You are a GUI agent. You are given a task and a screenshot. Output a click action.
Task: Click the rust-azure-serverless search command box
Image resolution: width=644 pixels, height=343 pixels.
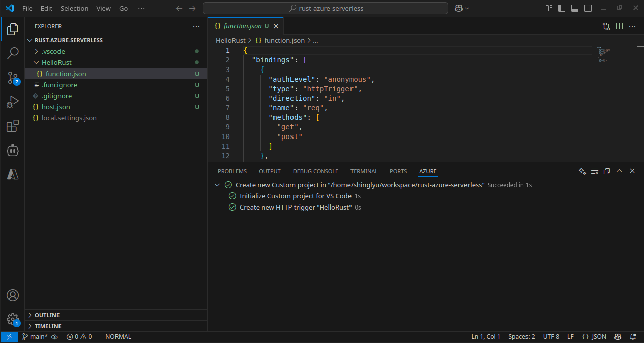click(x=325, y=8)
